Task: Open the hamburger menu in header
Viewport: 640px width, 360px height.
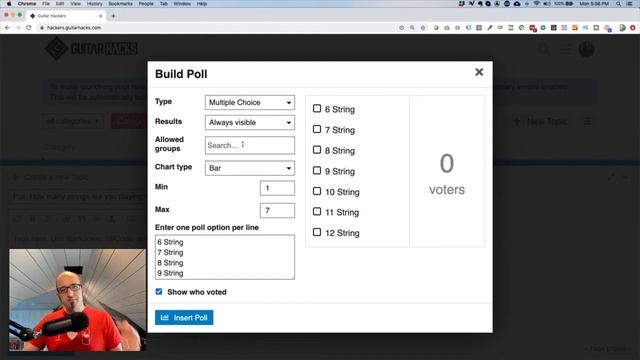Action: coord(565,49)
